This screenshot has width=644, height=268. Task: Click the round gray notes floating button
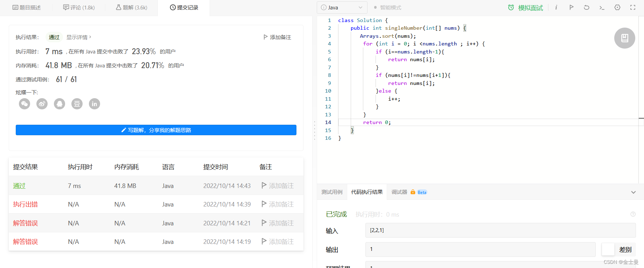pyautogui.click(x=625, y=38)
